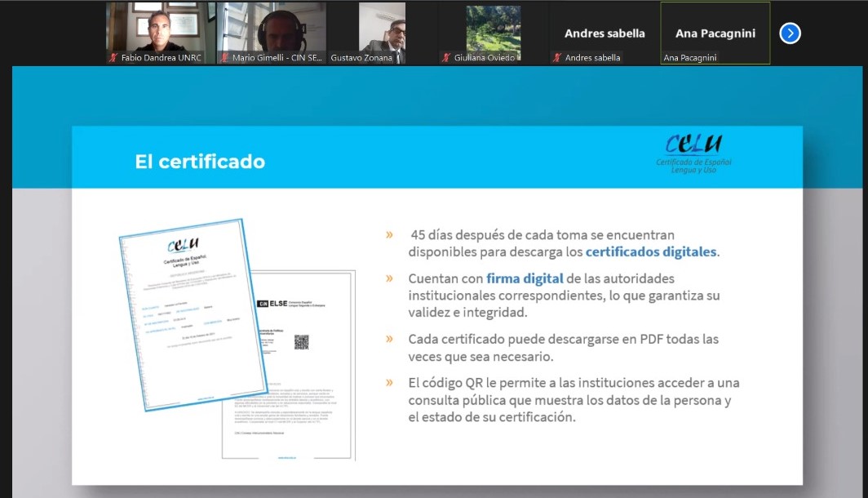The image size is (868, 498).
Task: Click the tilted CELU certificate image
Action: tap(193, 314)
